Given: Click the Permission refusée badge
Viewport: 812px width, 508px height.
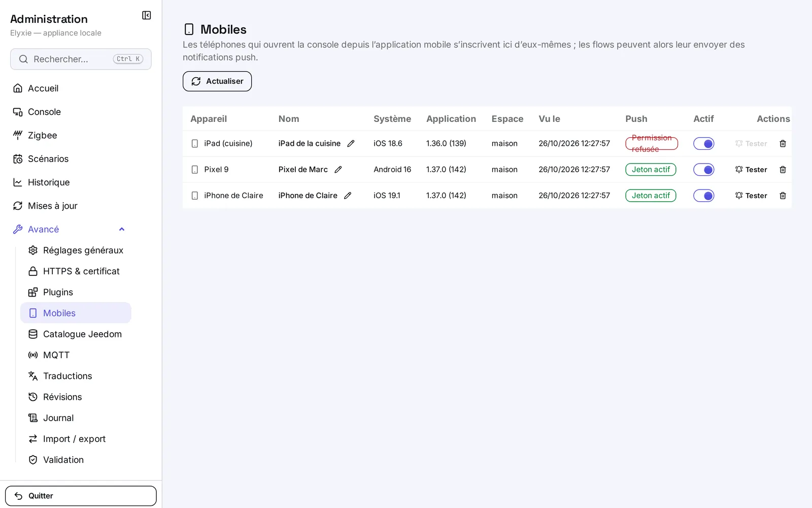Looking at the screenshot, I should [x=652, y=144].
